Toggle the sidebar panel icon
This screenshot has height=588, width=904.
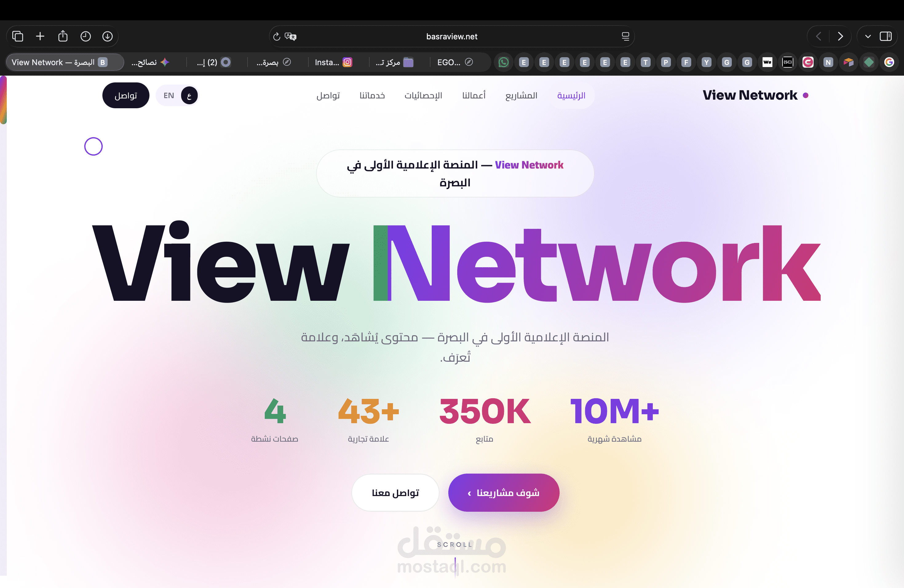tap(886, 37)
